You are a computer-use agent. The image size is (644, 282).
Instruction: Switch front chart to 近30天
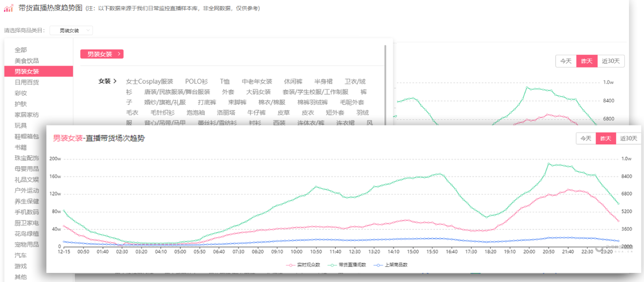[x=629, y=138]
